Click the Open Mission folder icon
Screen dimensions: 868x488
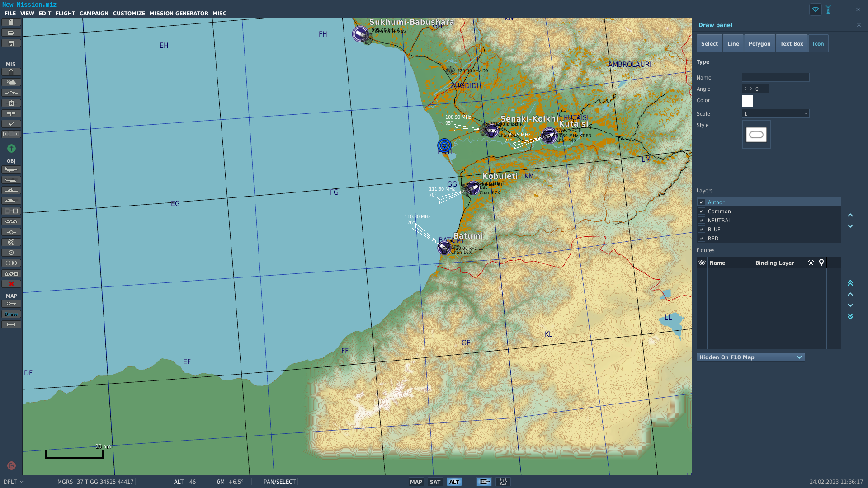(x=11, y=33)
